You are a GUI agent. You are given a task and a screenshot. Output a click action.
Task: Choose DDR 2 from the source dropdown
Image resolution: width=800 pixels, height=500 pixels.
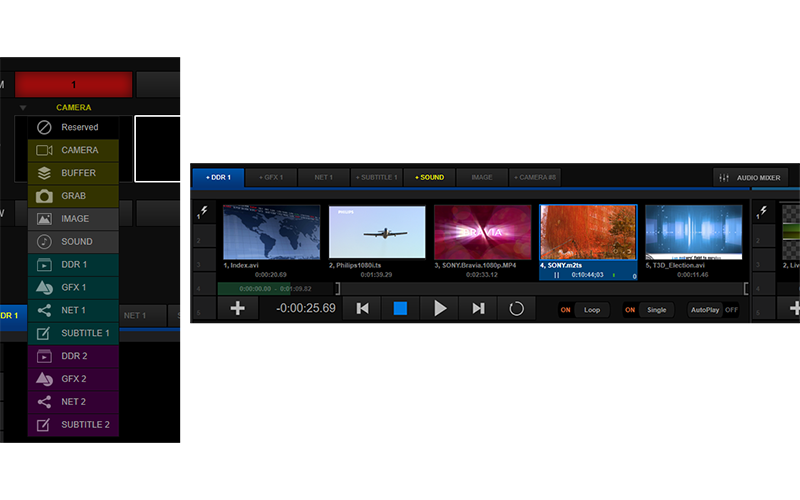(x=73, y=356)
